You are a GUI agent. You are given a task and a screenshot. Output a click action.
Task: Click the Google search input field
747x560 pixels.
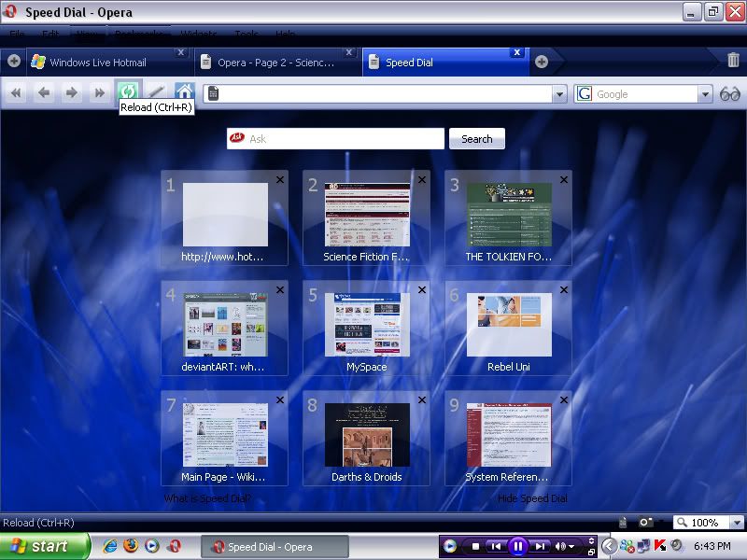pyautogui.click(x=644, y=94)
